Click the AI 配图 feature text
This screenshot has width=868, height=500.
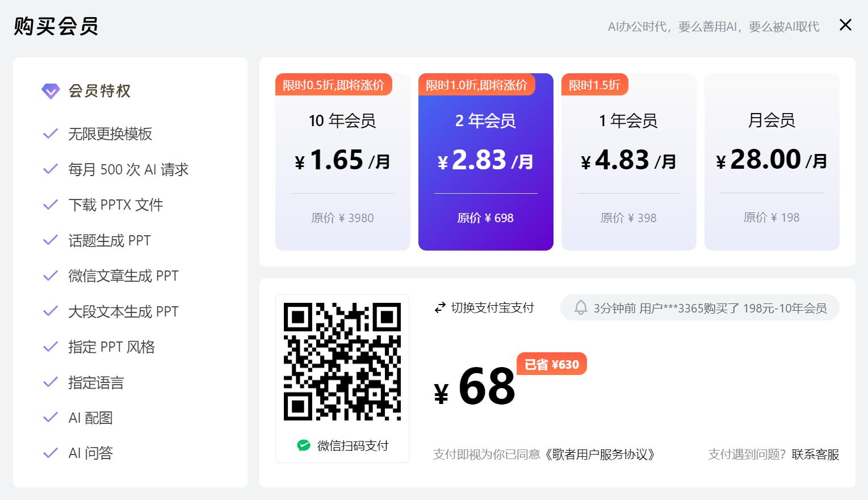click(x=91, y=418)
